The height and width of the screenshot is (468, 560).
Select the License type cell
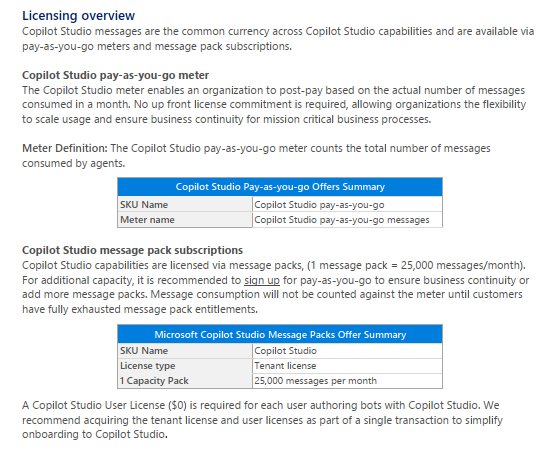coord(185,365)
